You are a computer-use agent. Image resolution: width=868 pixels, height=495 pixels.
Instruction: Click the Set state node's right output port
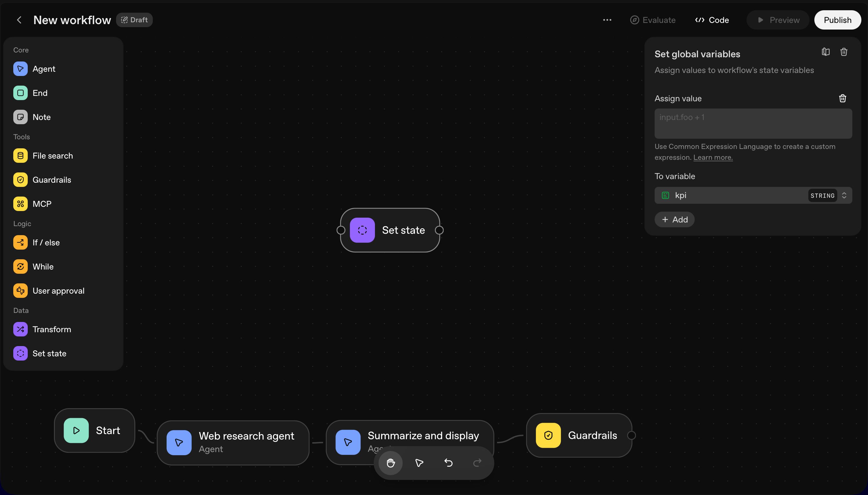click(x=439, y=230)
